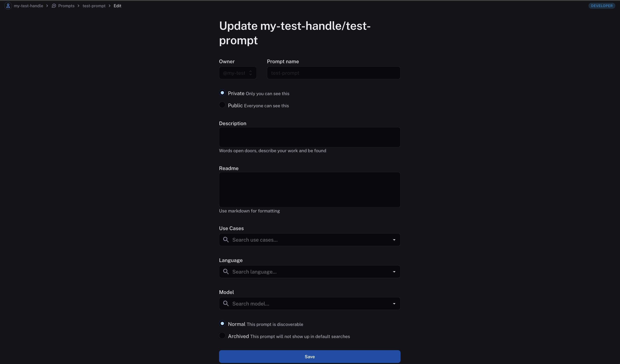Click the user avatar icon in breadcrumb
The image size is (620, 364).
click(x=8, y=6)
